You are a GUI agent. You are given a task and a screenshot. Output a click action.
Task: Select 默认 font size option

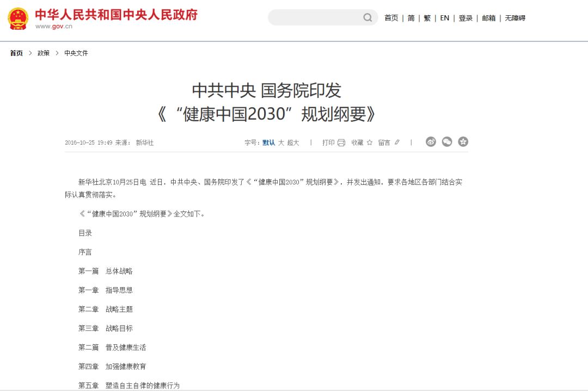tap(268, 142)
